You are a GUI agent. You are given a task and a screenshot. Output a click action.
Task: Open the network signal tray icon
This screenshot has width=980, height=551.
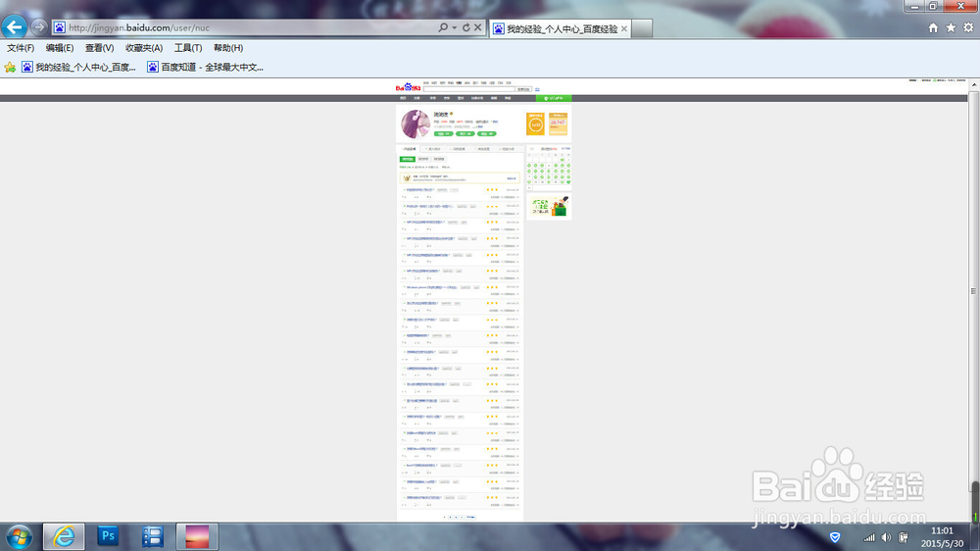point(869,537)
